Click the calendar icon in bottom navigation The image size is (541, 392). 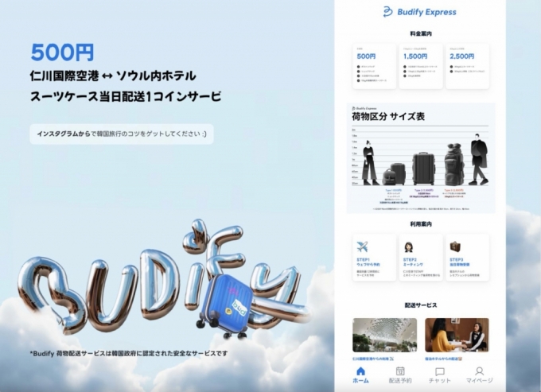[400, 371]
